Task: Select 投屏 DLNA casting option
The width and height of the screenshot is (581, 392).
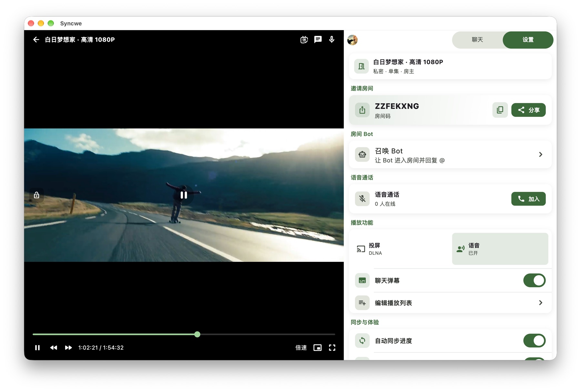Action: [x=401, y=249]
